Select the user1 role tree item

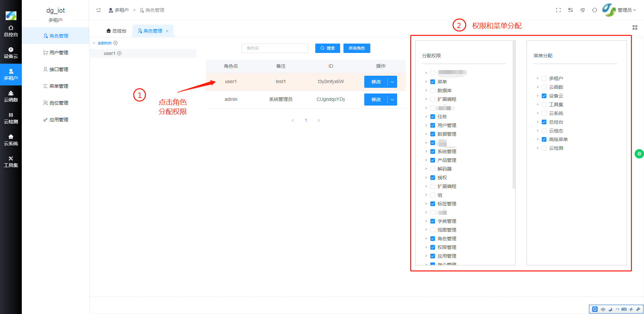(143, 53)
